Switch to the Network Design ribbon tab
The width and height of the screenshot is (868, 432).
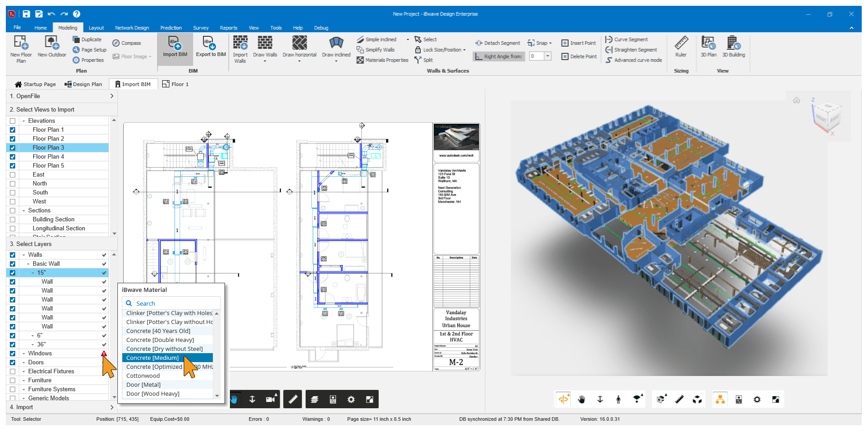click(132, 27)
